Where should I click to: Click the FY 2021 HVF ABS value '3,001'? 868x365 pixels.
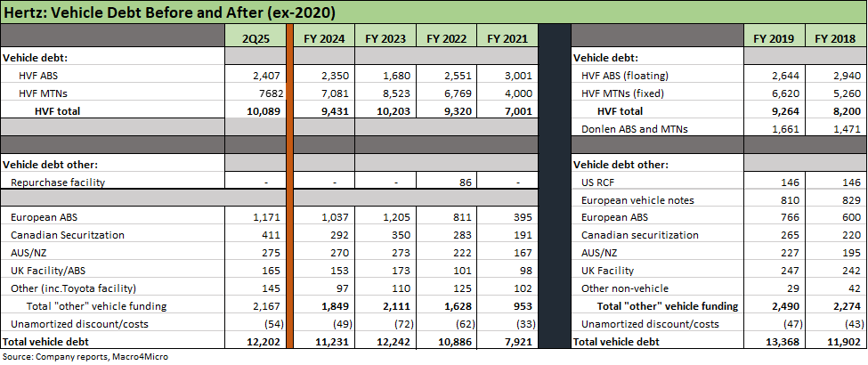pyautogui.click(x=519, y=76)
